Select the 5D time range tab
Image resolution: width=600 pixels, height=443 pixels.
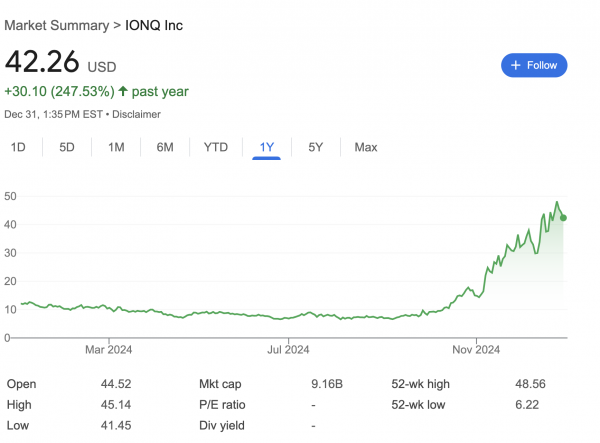coord(67,147)
